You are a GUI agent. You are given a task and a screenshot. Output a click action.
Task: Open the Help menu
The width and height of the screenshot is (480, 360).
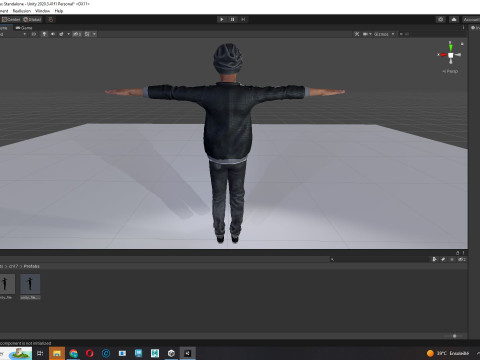(59, 11)
